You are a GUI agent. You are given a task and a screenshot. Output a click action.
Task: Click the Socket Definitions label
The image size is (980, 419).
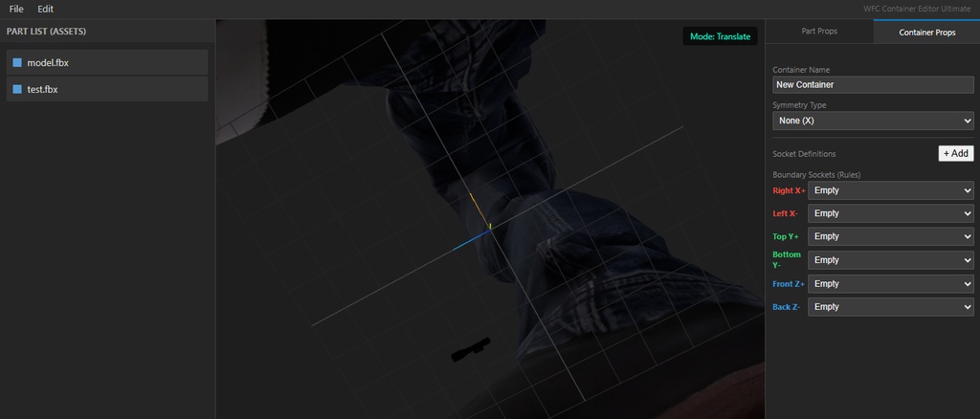tap(804, 154)
